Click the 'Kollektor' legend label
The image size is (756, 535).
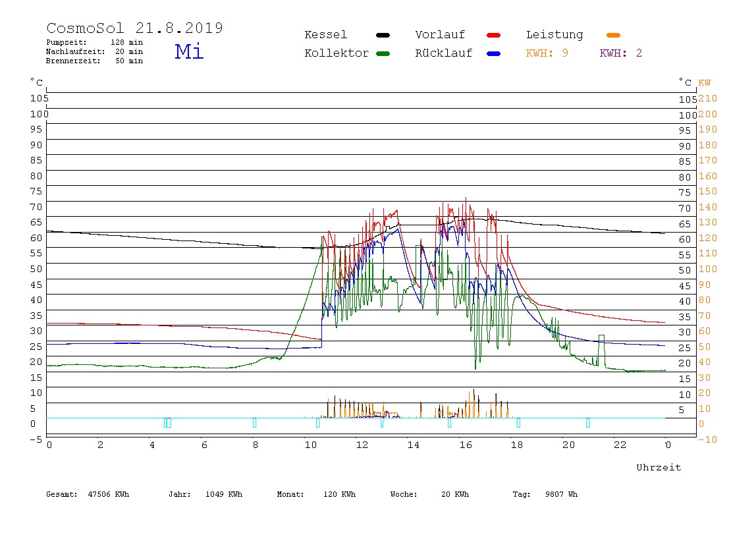337,53
